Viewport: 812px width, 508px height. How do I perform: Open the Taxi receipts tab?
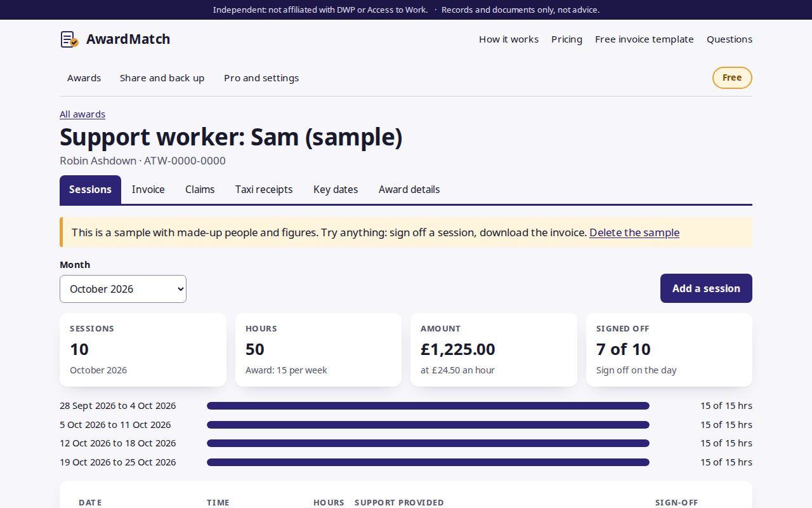point(264,189)
